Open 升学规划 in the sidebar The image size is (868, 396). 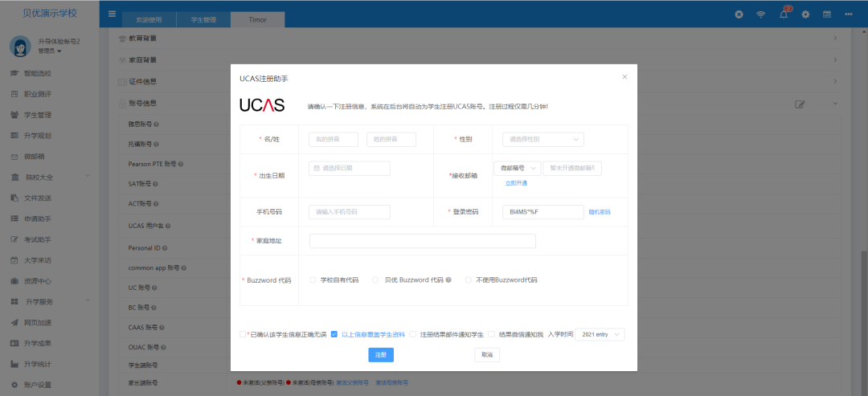[x=38, y=136]
